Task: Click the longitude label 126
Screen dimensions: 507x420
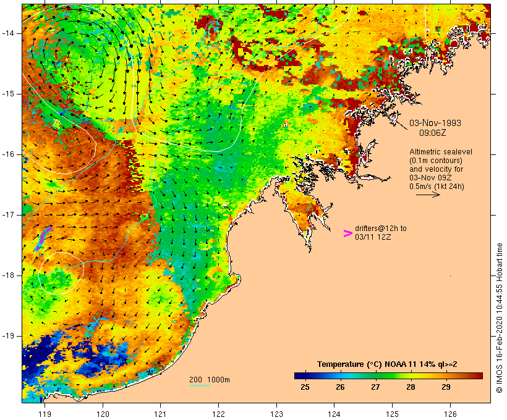Action: point(450,414)
